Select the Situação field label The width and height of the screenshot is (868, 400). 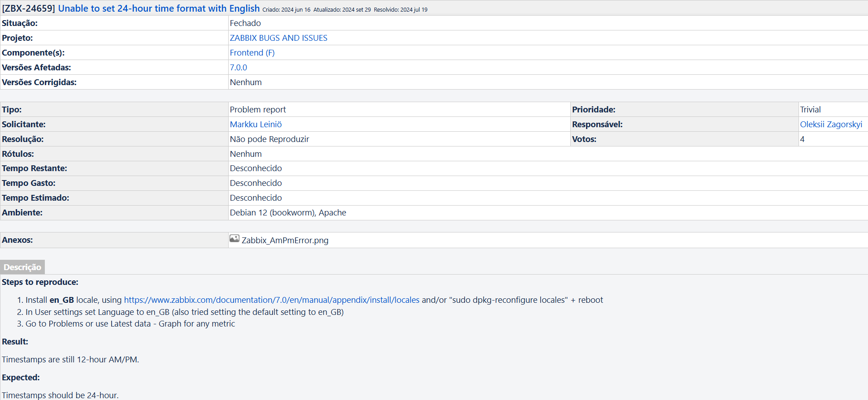[x=20, y=23]
